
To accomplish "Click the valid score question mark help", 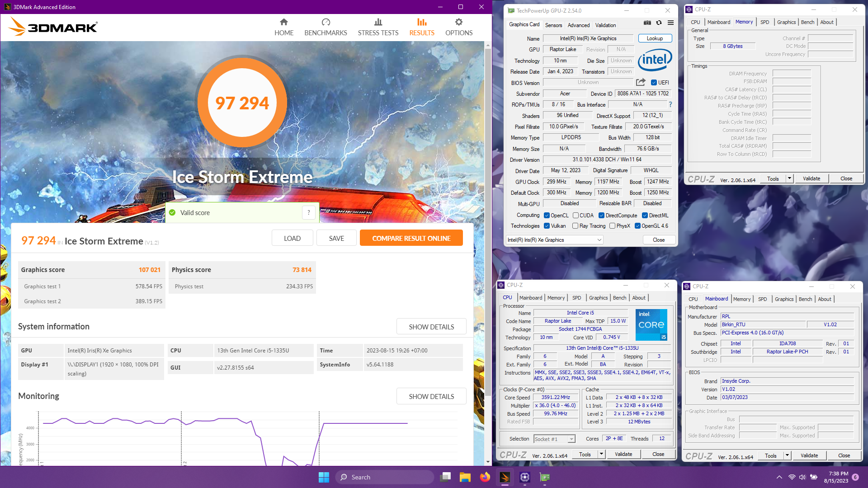I will [309, 212].
